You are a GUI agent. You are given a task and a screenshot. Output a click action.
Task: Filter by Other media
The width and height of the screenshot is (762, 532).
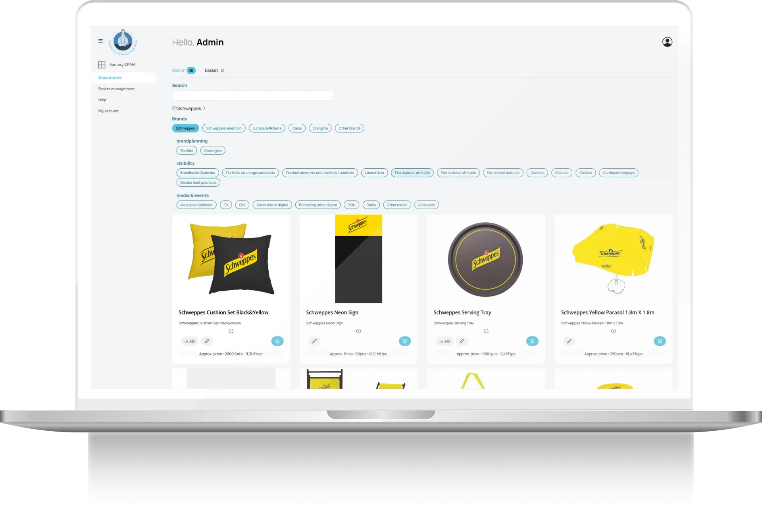pyautogui.click(x=397, y=205)
